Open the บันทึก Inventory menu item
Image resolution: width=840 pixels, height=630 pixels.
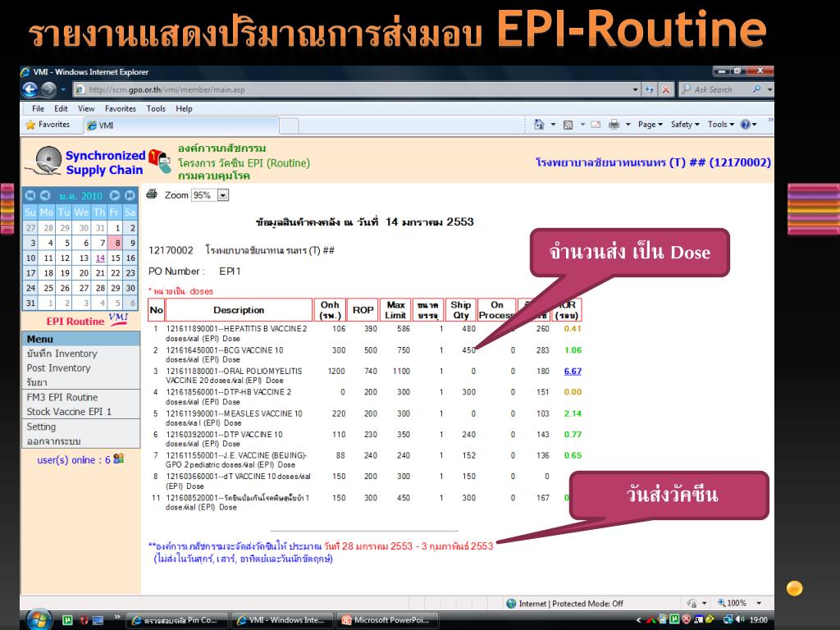coord(62,354)
